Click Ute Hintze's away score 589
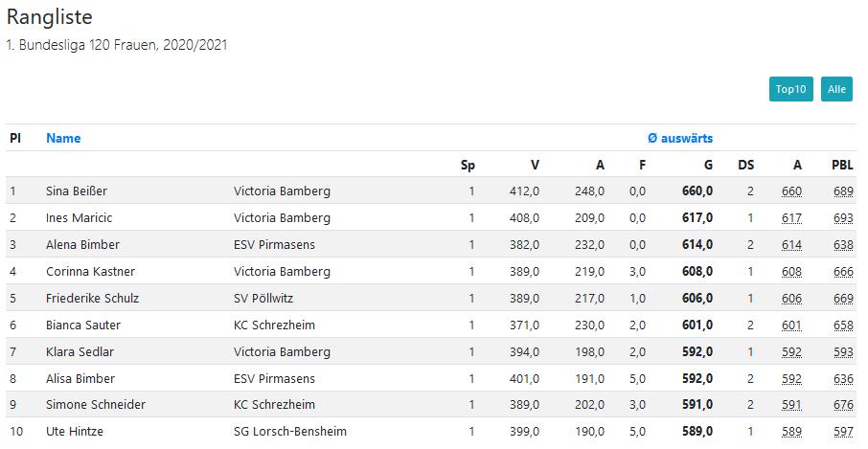 791,432
